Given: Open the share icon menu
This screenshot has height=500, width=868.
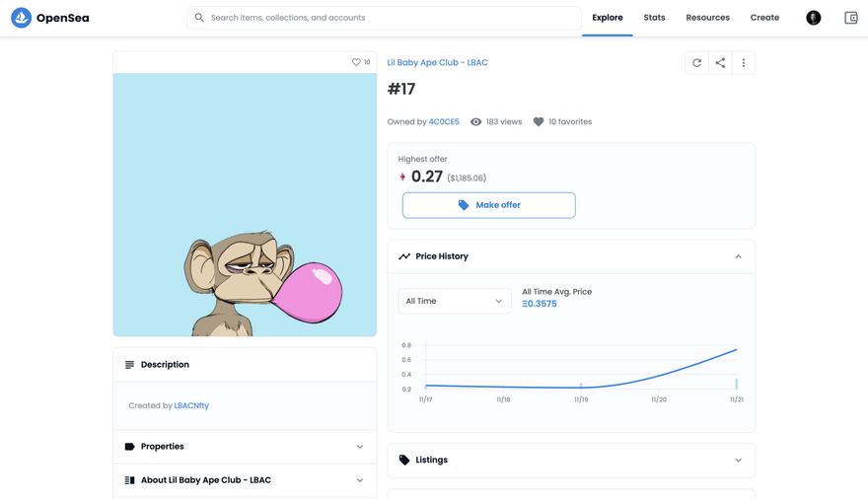Looking at the screenshot, I should (720, 62).
